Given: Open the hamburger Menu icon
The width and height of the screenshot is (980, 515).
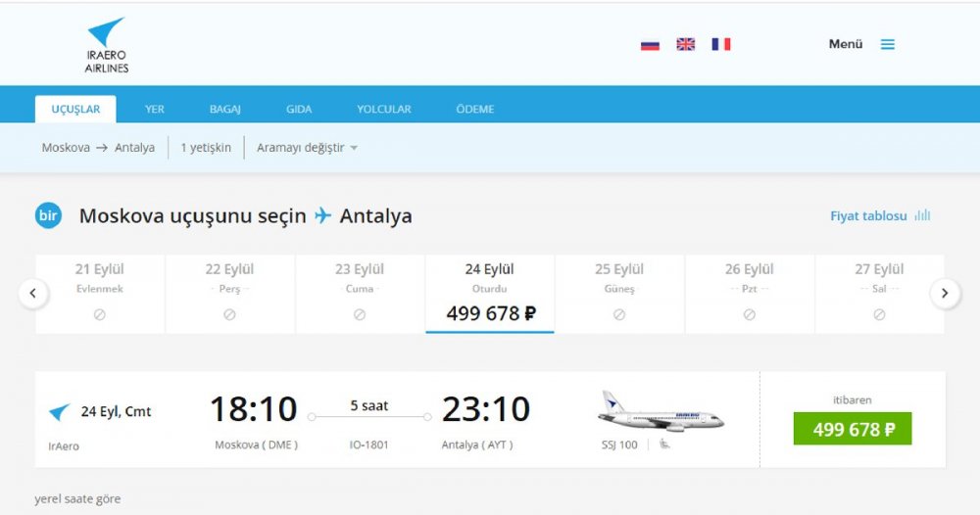Looking at the screenshot, I should [x=887, y=44].
